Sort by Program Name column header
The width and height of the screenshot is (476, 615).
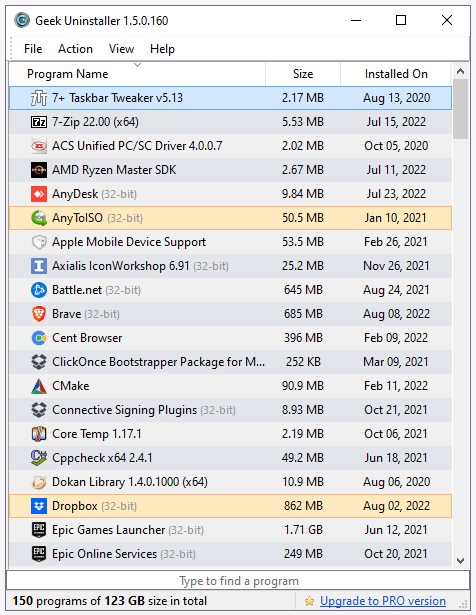point(137,74)
